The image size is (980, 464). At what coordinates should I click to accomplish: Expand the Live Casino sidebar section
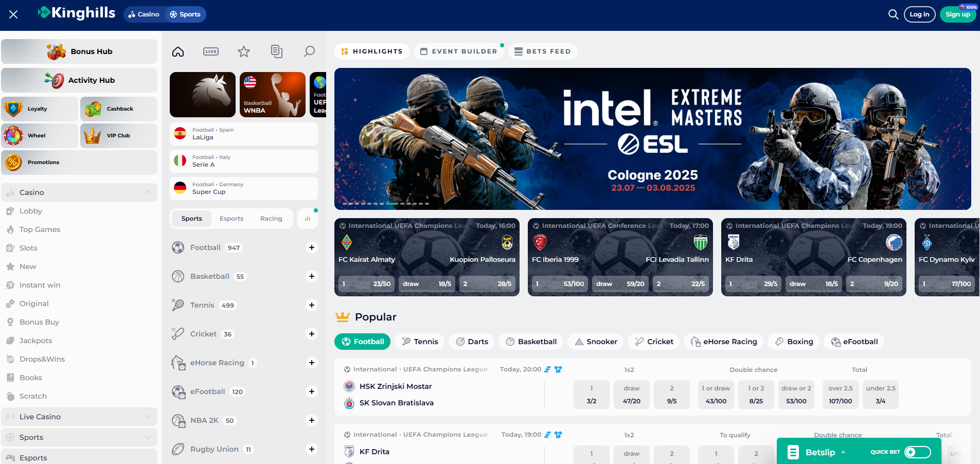pyautogui.click(x=148, y=417)
